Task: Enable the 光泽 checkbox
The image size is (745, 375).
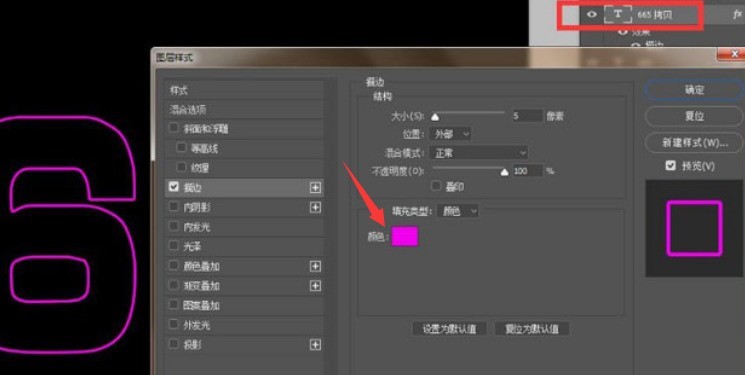Action: 173,246
